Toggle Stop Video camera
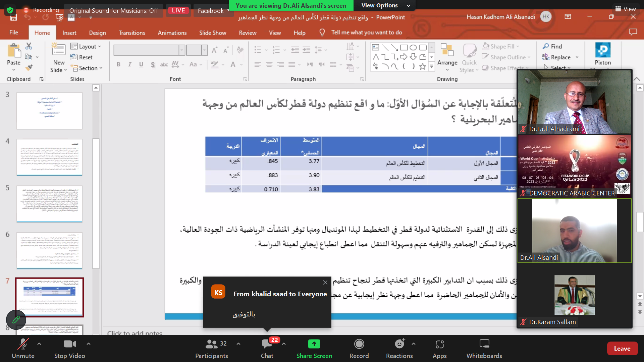 (69, 344)
